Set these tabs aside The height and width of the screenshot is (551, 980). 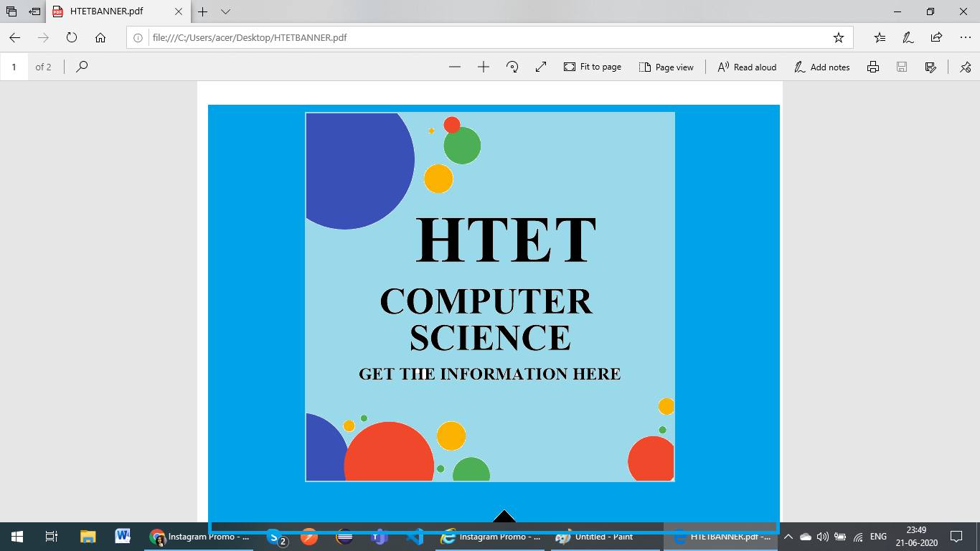point(34,11)
